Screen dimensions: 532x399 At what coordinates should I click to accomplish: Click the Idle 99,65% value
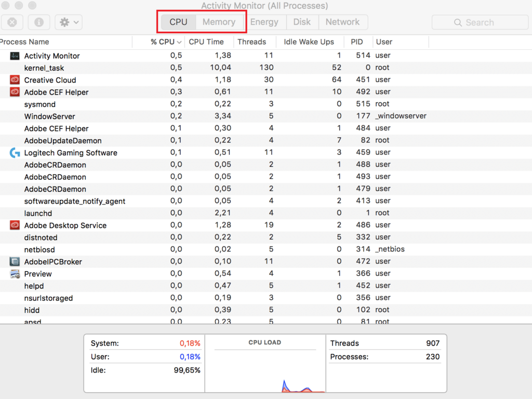point(187,370)
